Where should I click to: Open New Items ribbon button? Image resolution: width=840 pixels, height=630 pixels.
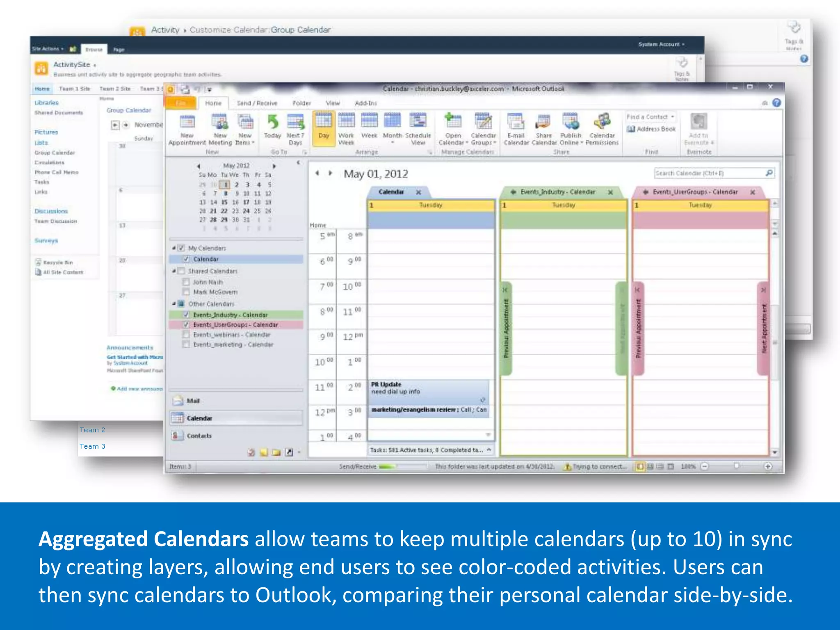tap(245, 130)
